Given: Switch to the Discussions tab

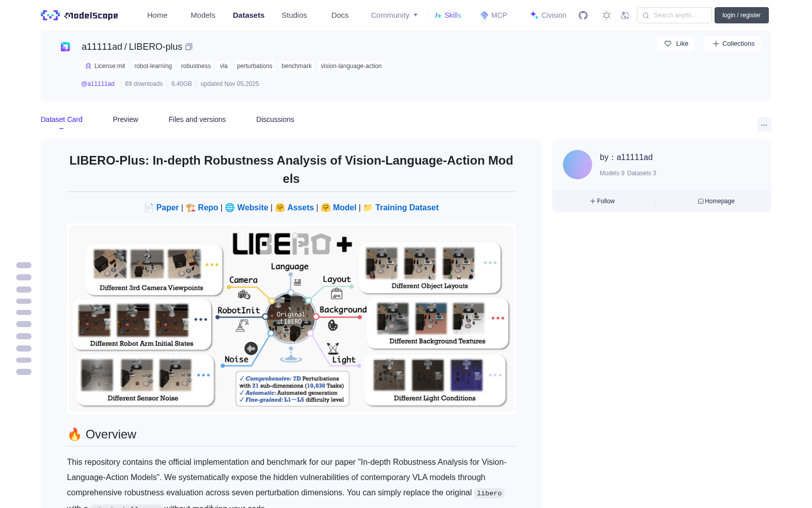Looking at the screenshot, I should pos(275,119).
